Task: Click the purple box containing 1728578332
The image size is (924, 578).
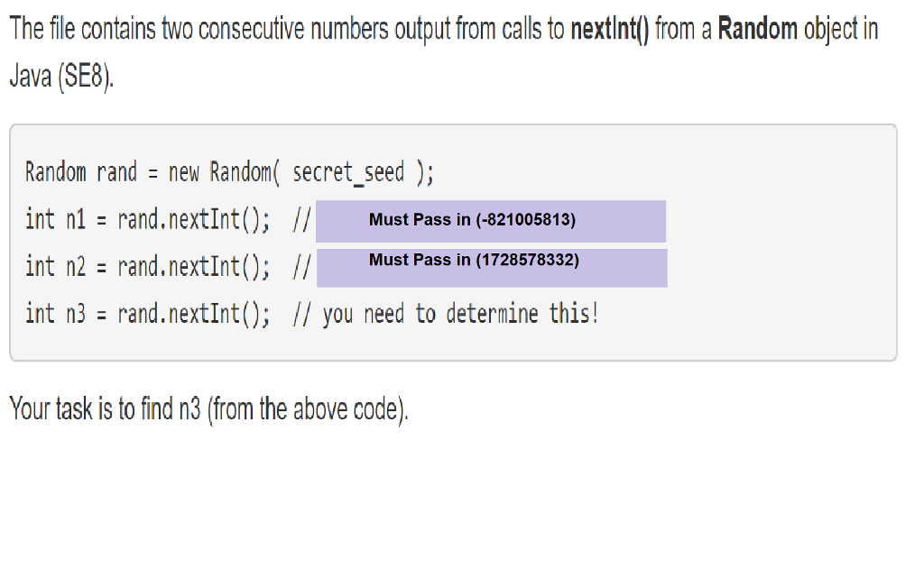Action: click(x=492, y=268)
